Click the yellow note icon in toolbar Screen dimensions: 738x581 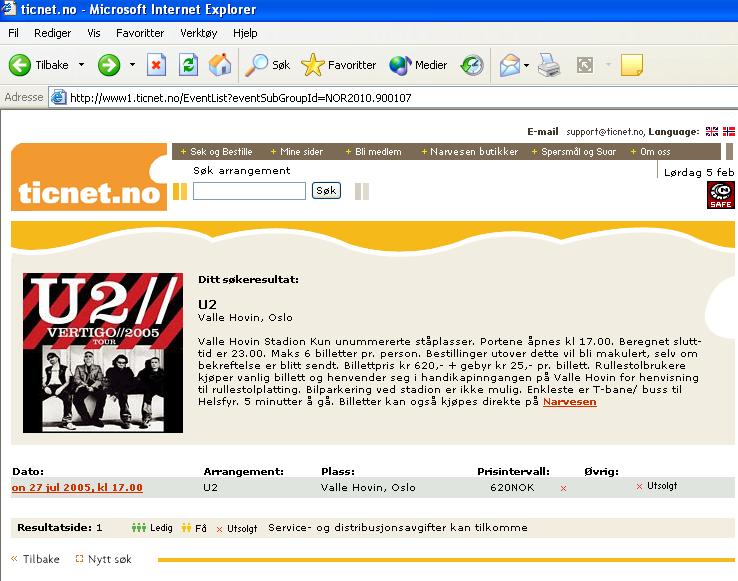[x=632, y=65]
